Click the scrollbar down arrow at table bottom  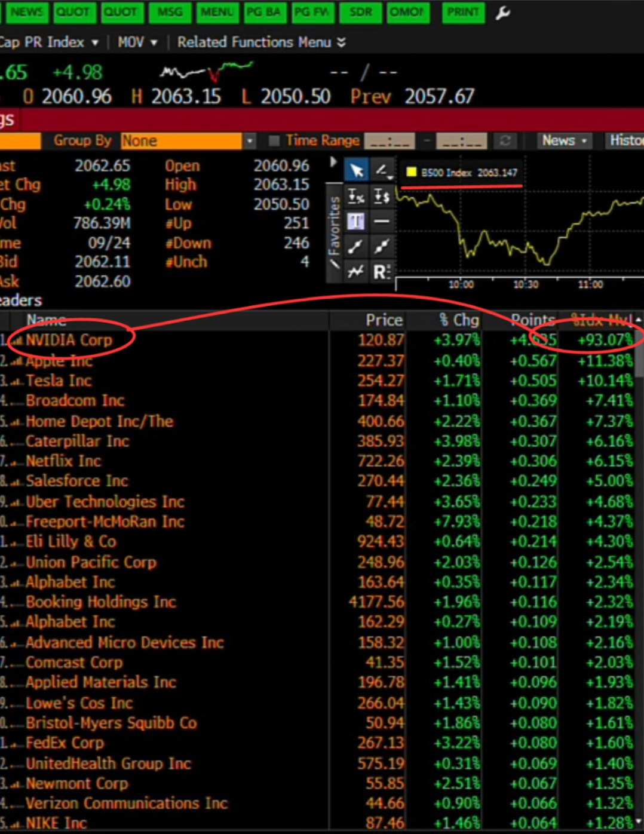point(639,823)
